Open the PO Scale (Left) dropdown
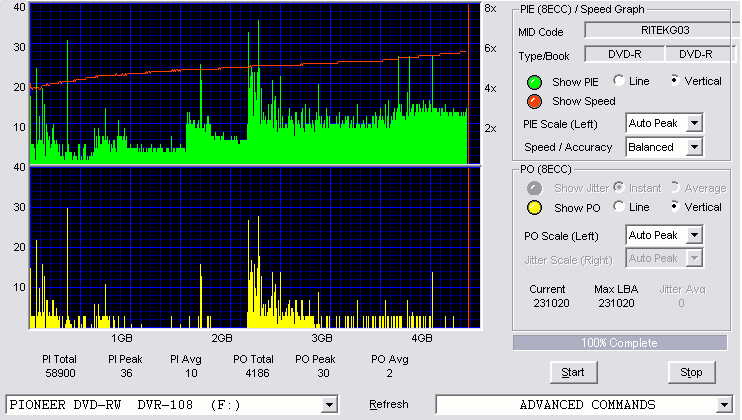Image resolution: width=742 pixels, height=420 pixels. click(664, 235)
